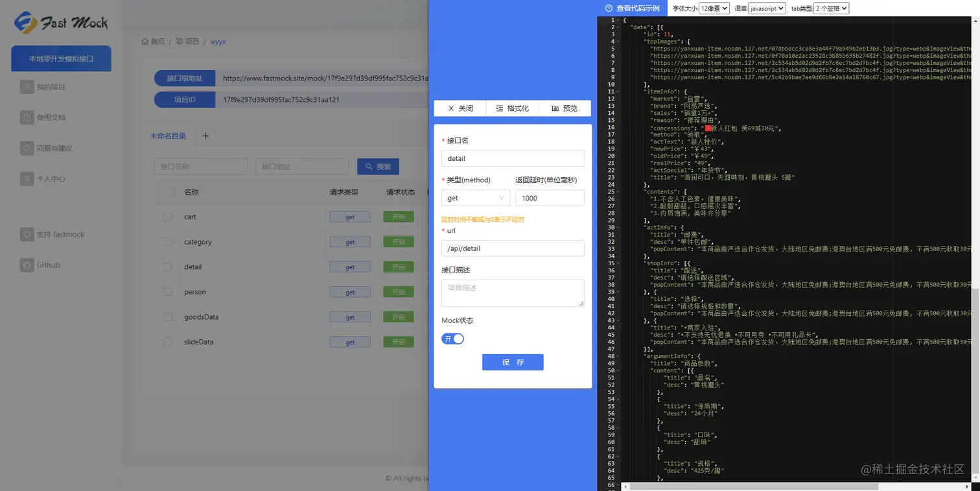Click the X icon in the 关闭 button

pyautogui.click(x=451, y=108)
